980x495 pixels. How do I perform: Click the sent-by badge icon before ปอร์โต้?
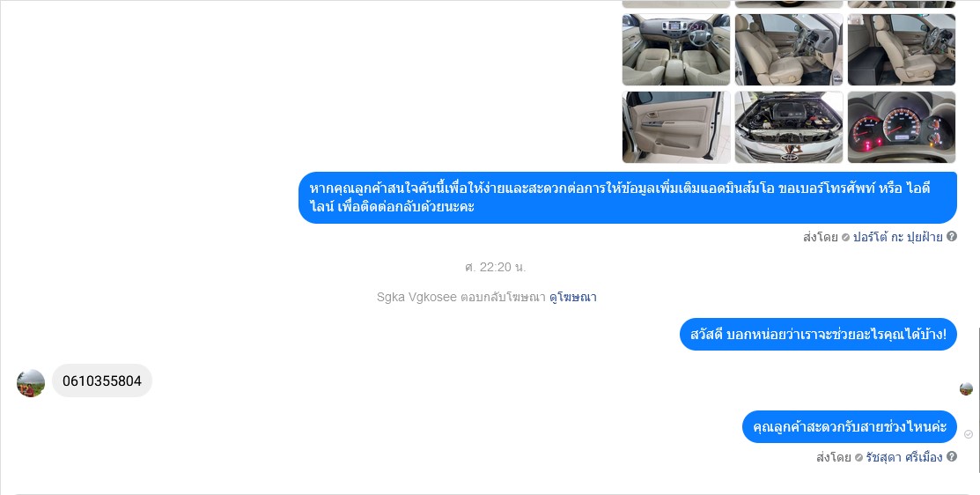[x=845, y=237]
